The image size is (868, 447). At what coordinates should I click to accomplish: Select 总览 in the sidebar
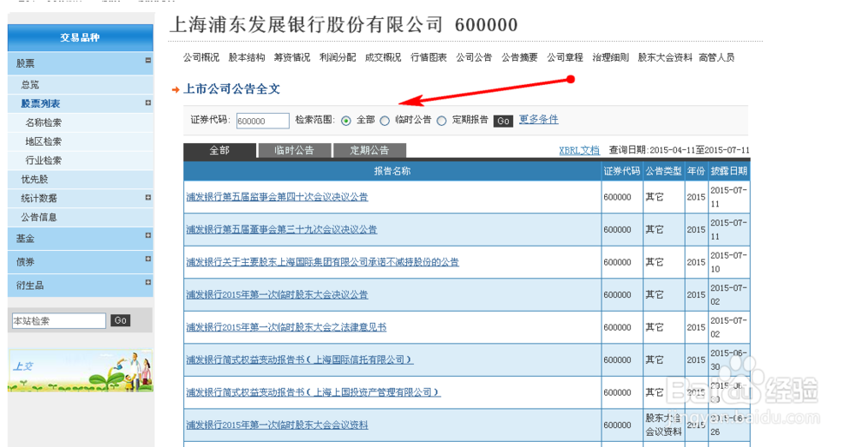coord(30,85)
